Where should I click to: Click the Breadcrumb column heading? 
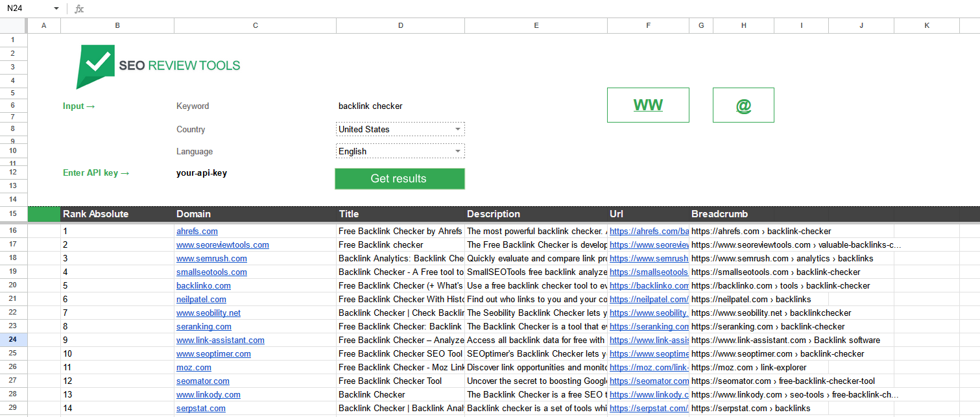719,214
